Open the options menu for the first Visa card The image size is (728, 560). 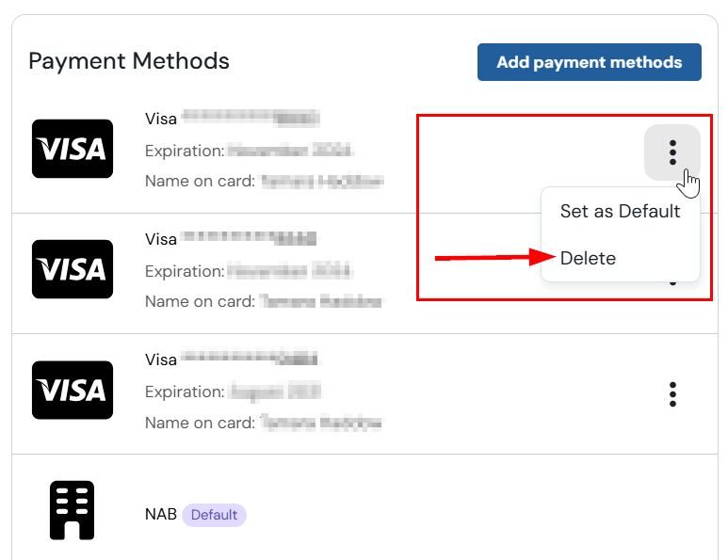click(672, 152)
